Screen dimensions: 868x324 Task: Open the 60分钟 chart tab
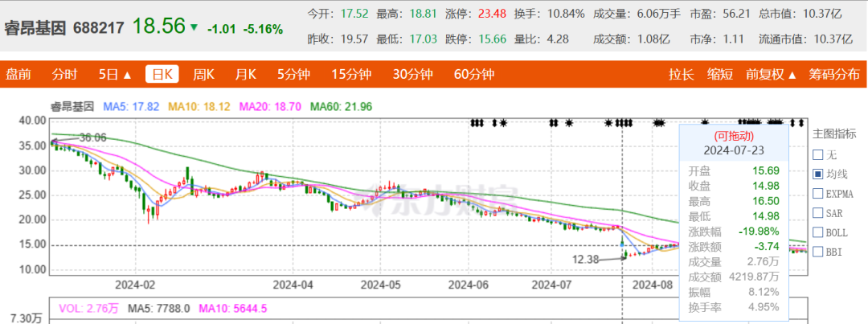click(x=473, y=75)
